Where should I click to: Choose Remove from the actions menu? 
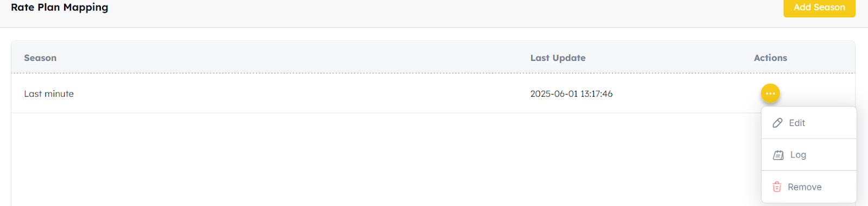pos(809,187)
